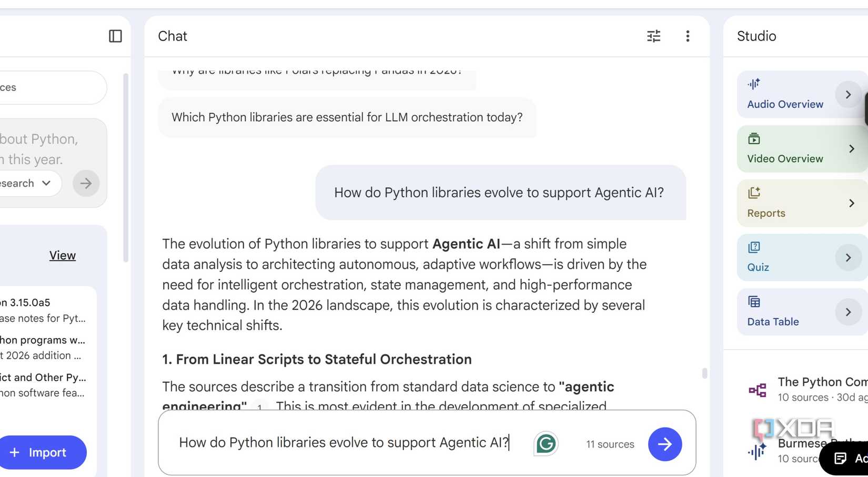Open chat configuration sliders icon
Viewport: 868px width, 477px height.
[653, 36]
